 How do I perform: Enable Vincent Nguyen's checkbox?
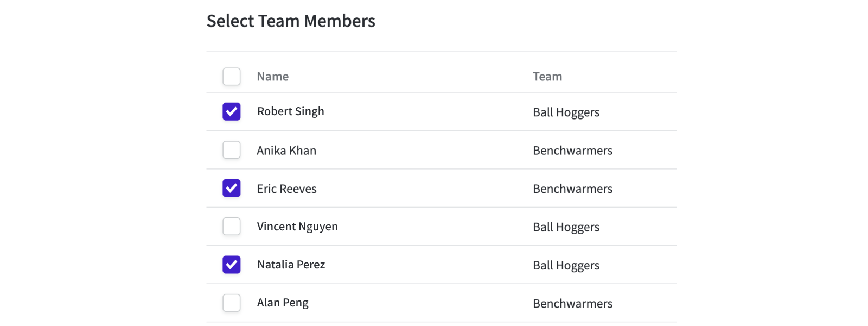(x=232, y=227)
